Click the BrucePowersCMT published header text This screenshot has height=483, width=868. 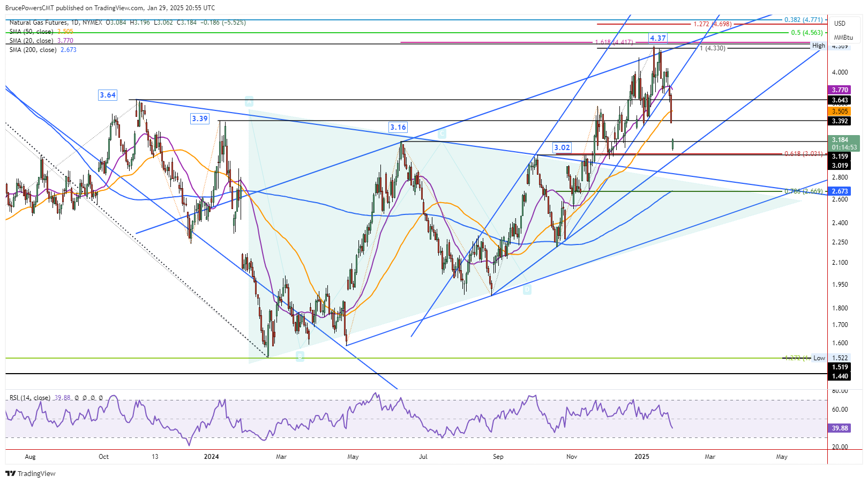[x=110, y=8]
